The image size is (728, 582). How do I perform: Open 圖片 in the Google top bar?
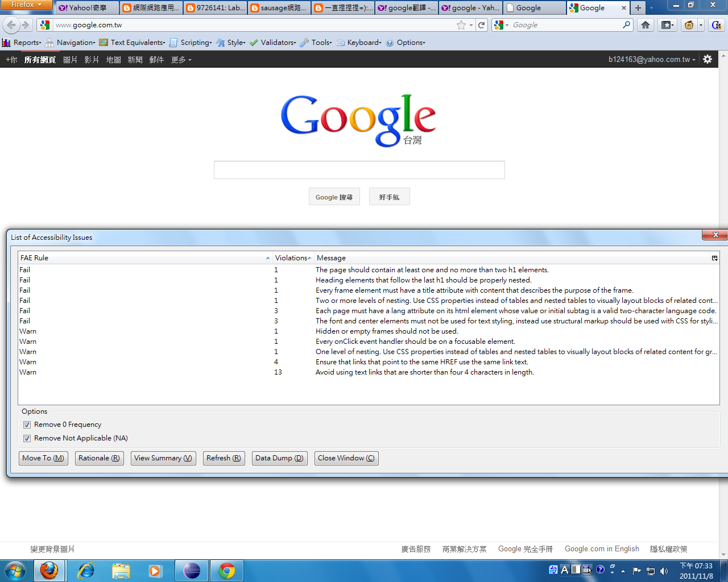click(x=71, y=60)
